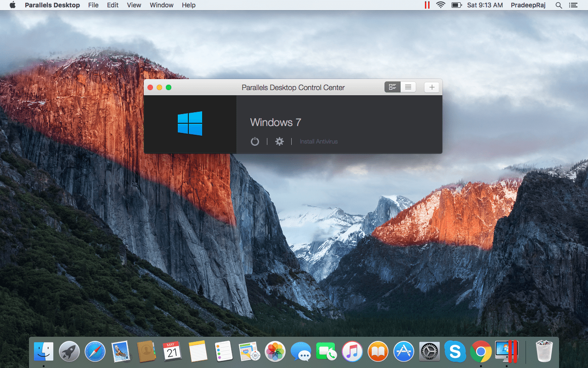This screenshot has width=588, height=368.
Task: Zoom the Control Center window with green button
Action: coord(169,87)
